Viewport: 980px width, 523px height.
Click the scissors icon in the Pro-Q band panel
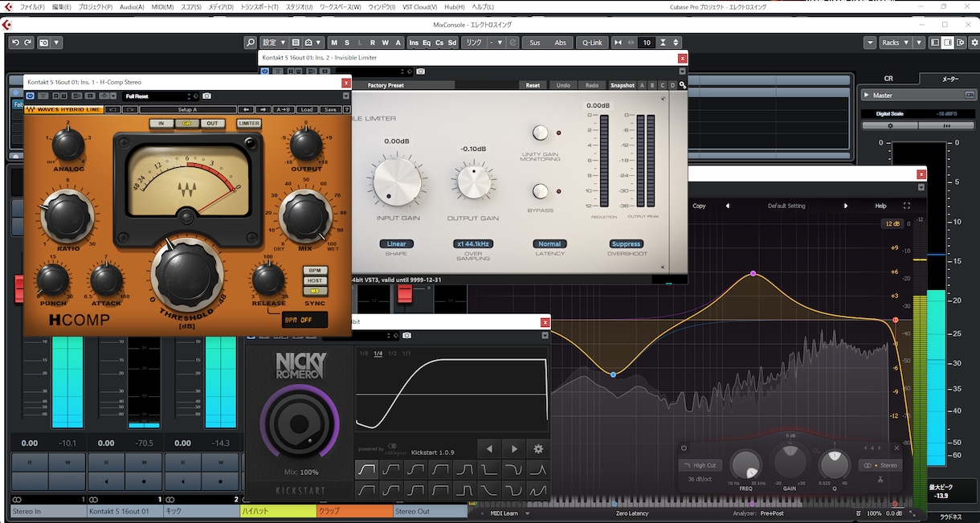point(880,480)
